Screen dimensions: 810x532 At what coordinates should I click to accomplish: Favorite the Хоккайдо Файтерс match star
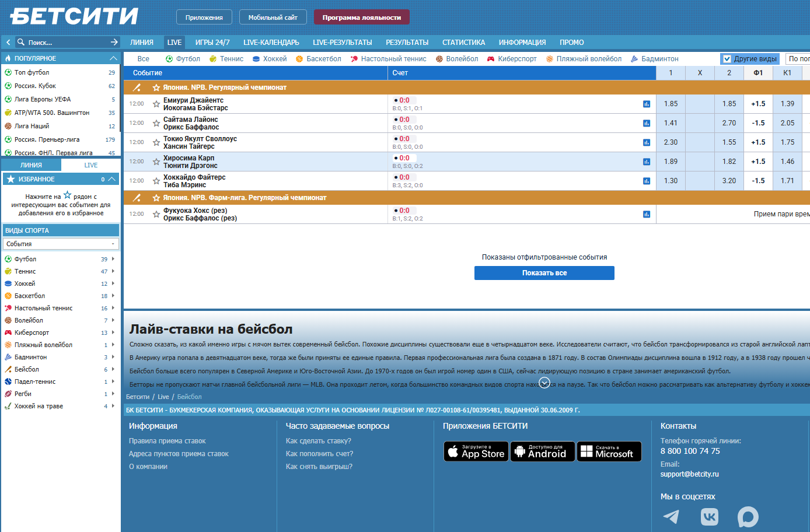(156, 181)
